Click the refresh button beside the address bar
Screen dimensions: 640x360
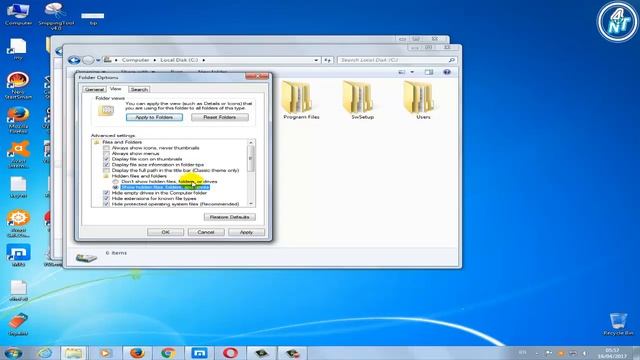(x=328, y=60)
